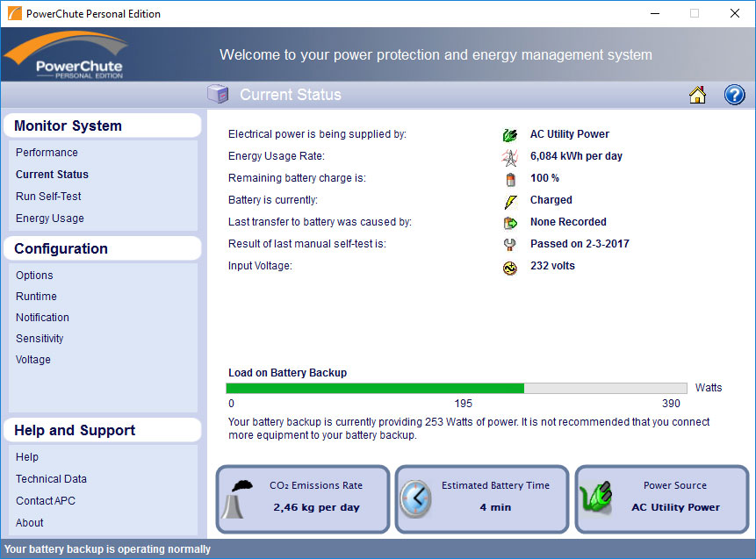Click the 'Passed on 2-3-2017' value
The width and height of the screenshot is (756, 559).
coord(580,244)
